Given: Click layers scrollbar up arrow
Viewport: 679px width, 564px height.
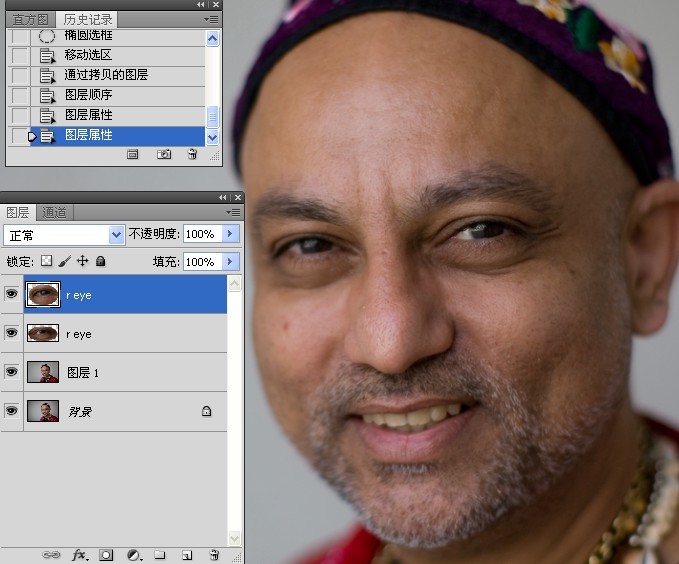Looking at the screenshot, I should coord(234,284).
